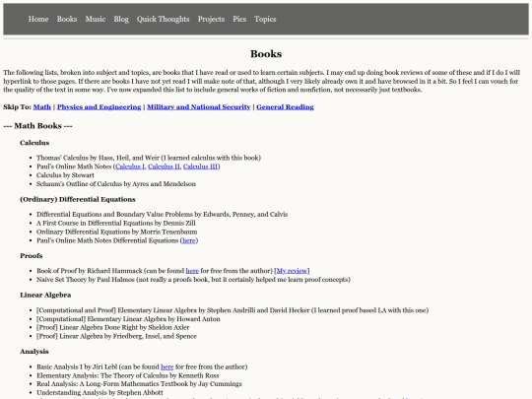Click the 'Books' page heading
This screenshot has width=532, height=399.
(266, 53)
